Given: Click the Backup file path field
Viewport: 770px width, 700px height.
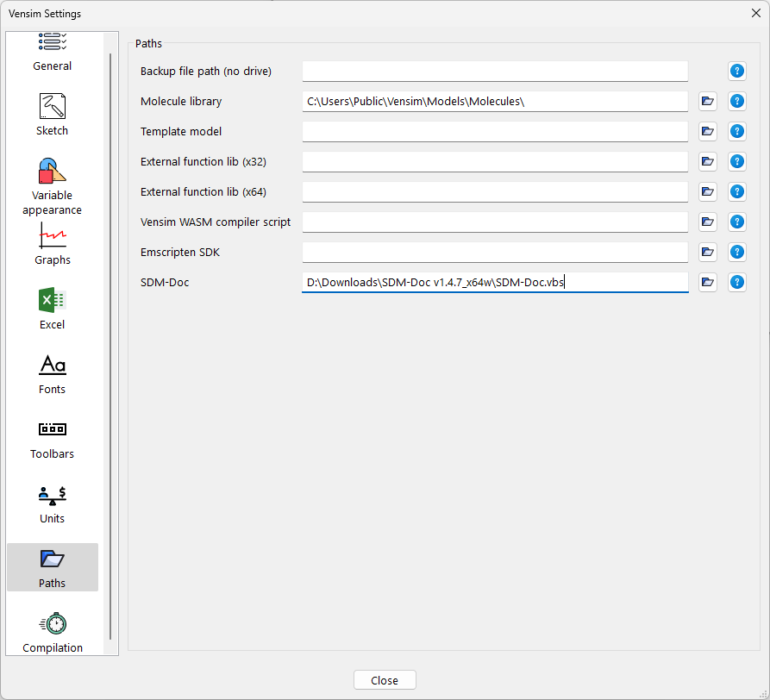Looking at the screenshot, I should pyautogui.click(x=494, y=71).
